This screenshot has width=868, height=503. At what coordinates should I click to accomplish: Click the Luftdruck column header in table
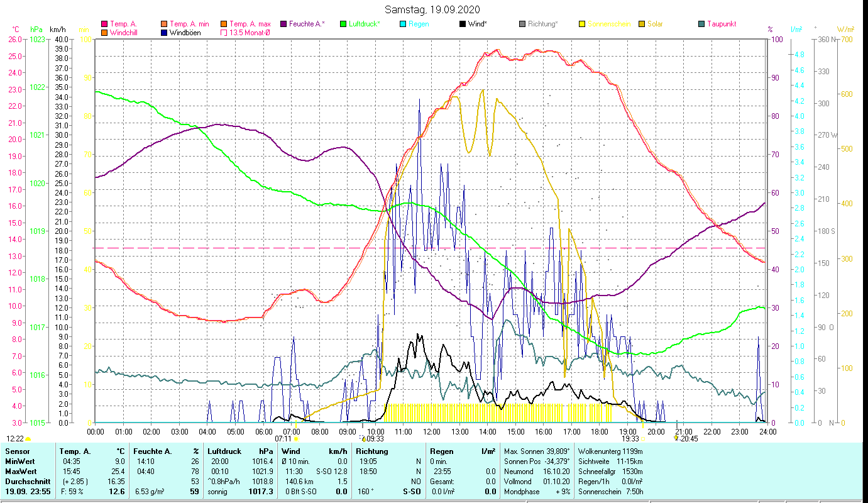pos(225,451)
